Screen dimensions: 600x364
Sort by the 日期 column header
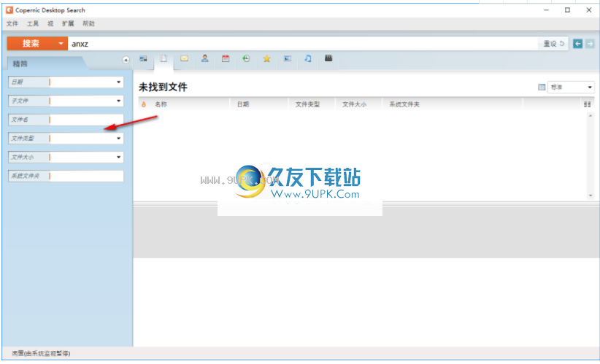(x=243, y=104)
